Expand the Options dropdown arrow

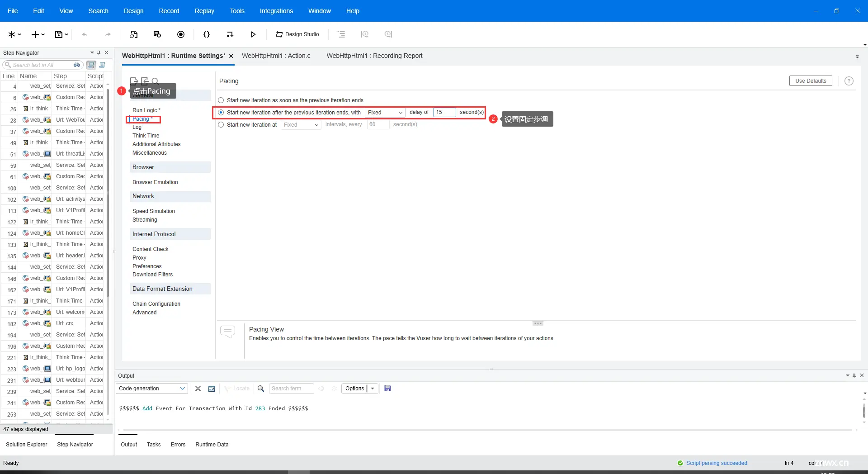373,389
